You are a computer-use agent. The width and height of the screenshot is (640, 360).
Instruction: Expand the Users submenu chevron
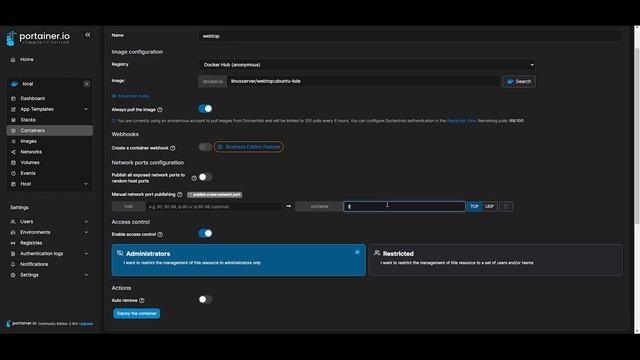(x=86, y=222)
